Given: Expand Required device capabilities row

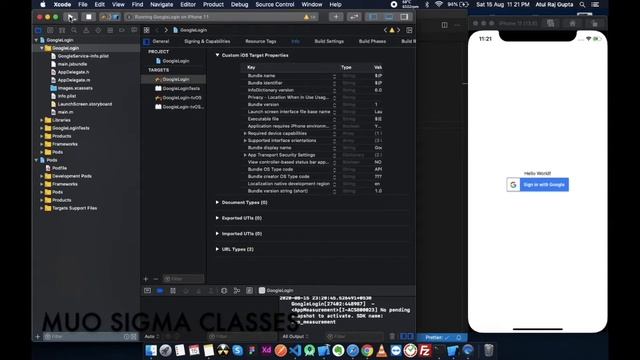Looking at the screenshot, I should [245, 133].
